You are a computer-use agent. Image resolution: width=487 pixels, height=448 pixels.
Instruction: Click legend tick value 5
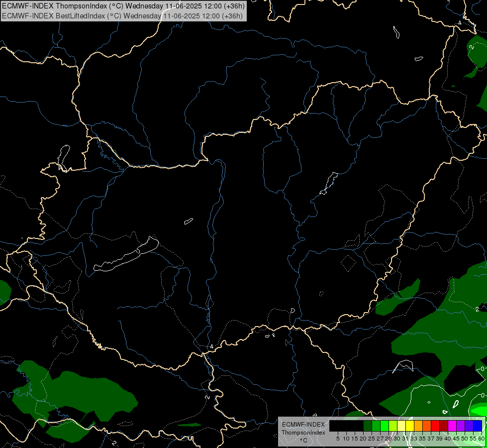pos(338,439)
